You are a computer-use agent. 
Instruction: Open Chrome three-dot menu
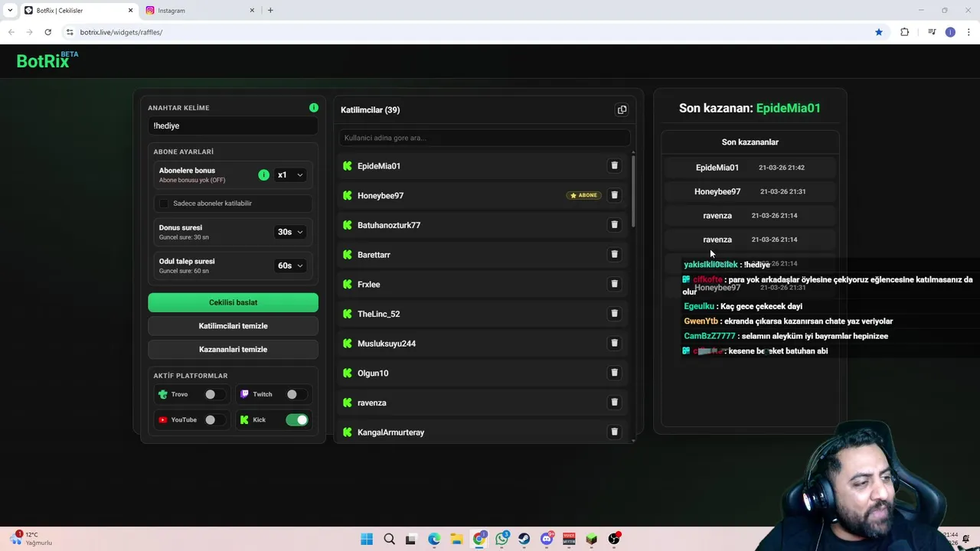(x=969, y=32)
